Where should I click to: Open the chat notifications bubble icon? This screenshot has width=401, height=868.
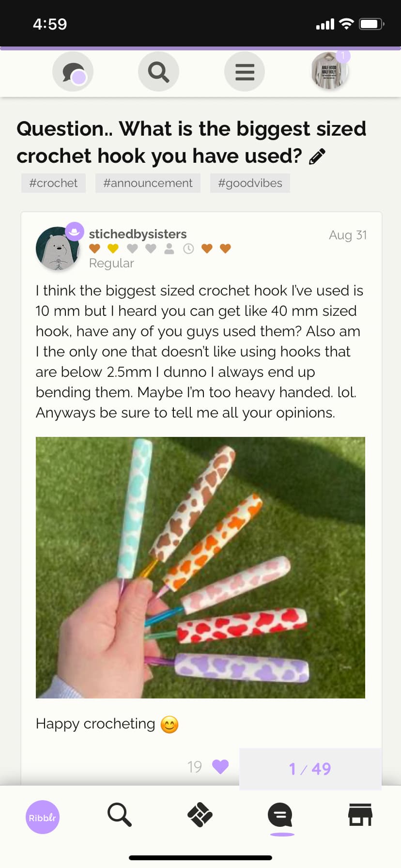(73, 72)
